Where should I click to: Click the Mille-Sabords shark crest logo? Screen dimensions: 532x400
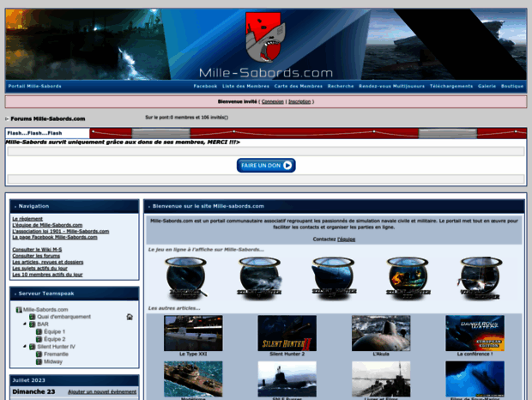pyautogui.click(x=265, y=37)
